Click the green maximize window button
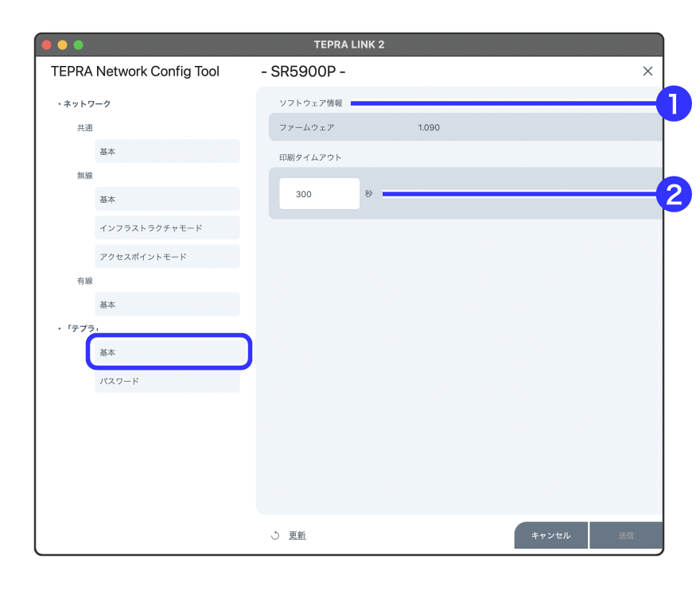The height and width of the screenshot is (590, 700). pyautogui.click(x=78, y=45)
